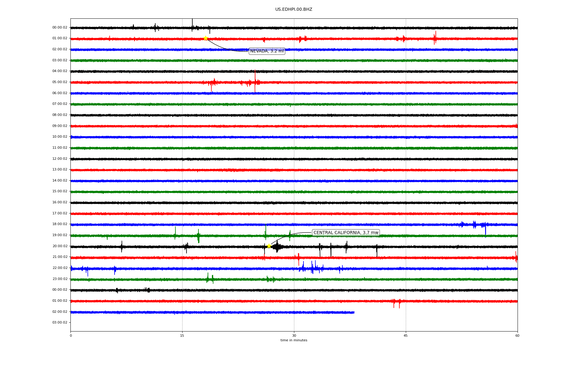Screen dimensions: 588x368
Task: Click the 03:00:02 label below NEVADA annotation row
Action: tap(60, 60)
